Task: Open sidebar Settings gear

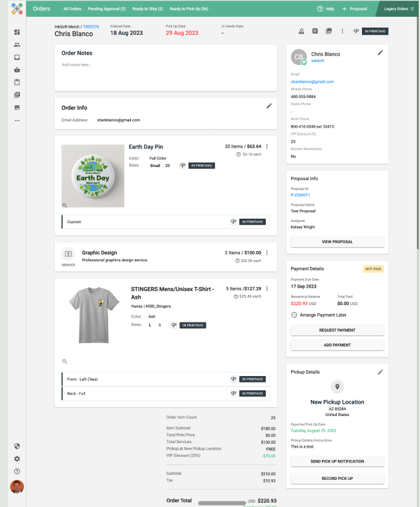Action: click(x=17, y=459)
